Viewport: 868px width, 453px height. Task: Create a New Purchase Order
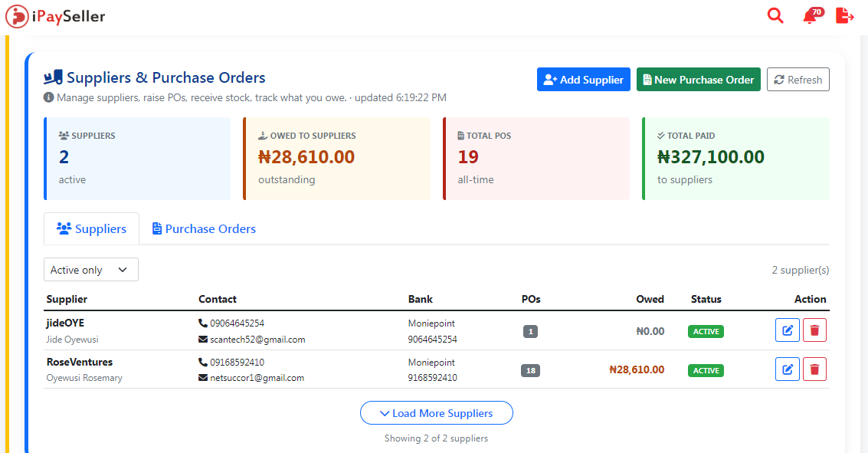[699, 80]
